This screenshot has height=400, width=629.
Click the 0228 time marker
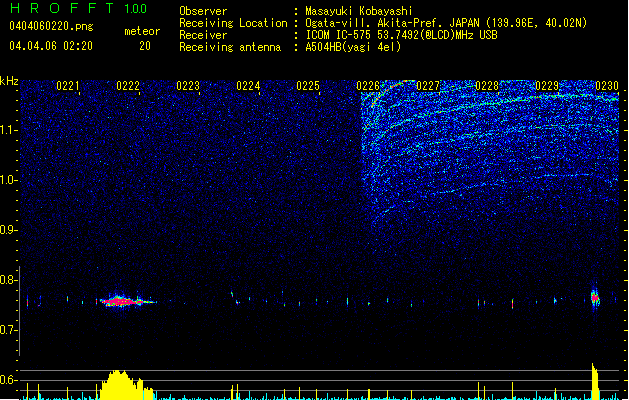tap(487, 86)
